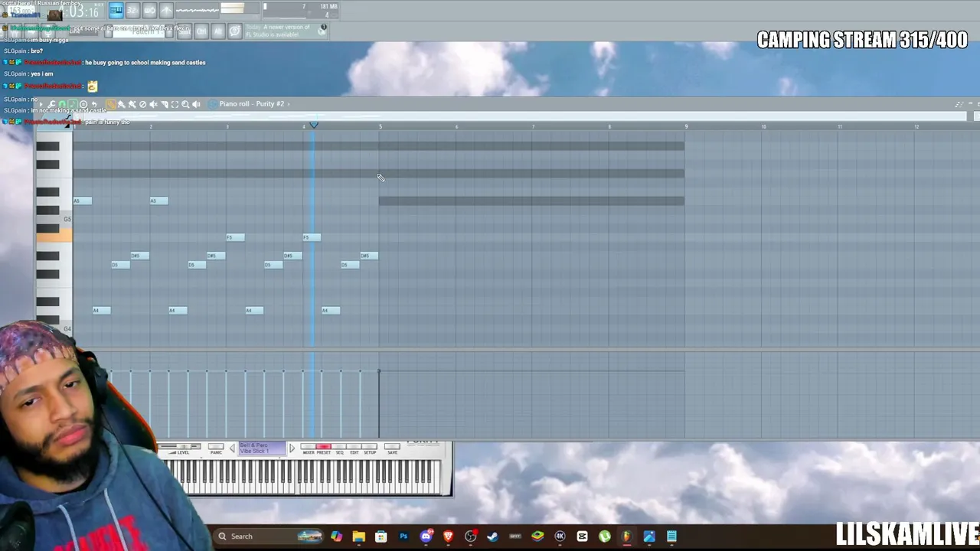Open Notepad from the taskbar
The height and width of the screenshot is (551, 980).
671,536
